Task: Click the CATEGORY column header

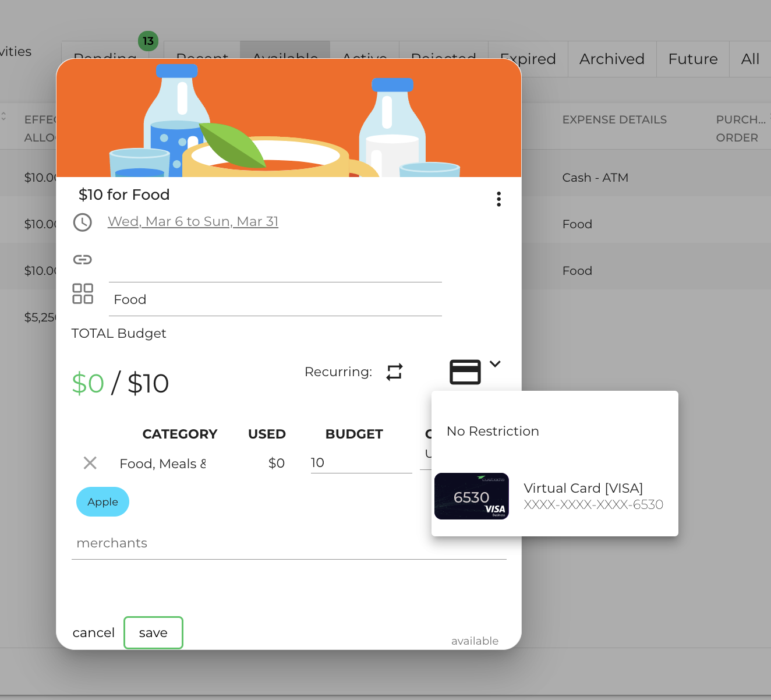Action: (x=180, y=434)
